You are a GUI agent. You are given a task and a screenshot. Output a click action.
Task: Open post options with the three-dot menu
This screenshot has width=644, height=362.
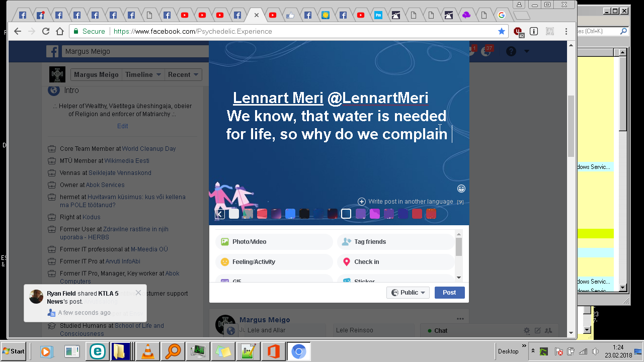(x=460, y=319)
